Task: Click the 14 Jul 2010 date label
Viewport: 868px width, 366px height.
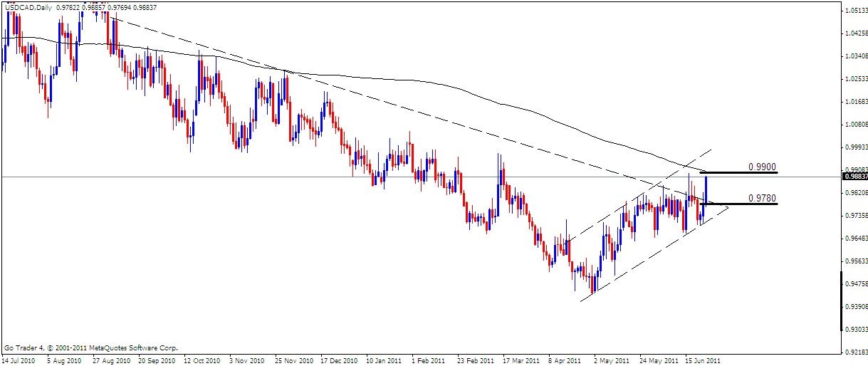Action: tap(18, 360)
